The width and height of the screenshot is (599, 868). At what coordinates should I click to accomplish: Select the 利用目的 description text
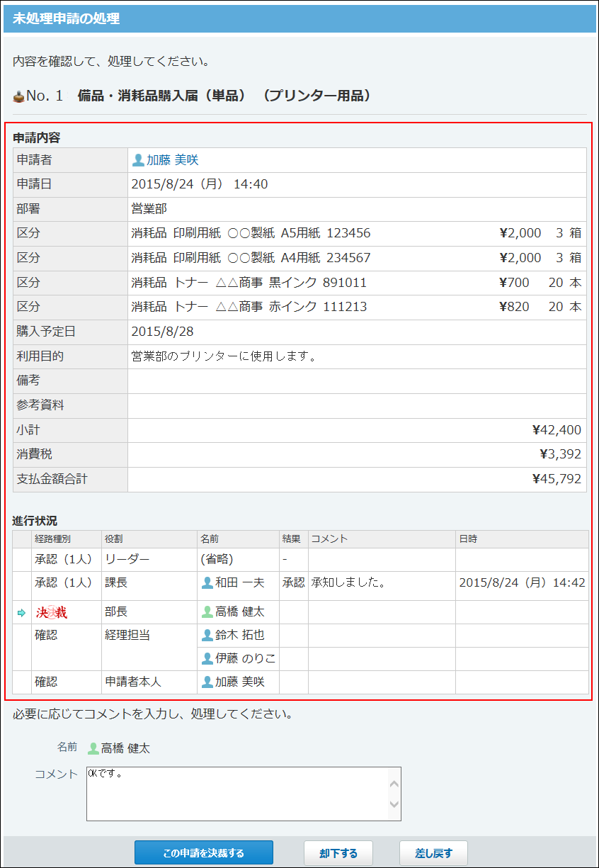coord(224,356)
